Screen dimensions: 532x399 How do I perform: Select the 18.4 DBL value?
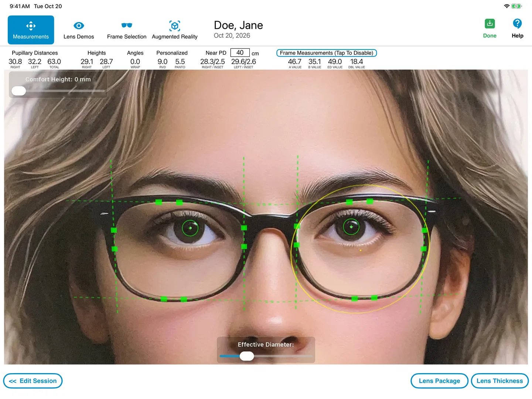pos(357,62)
